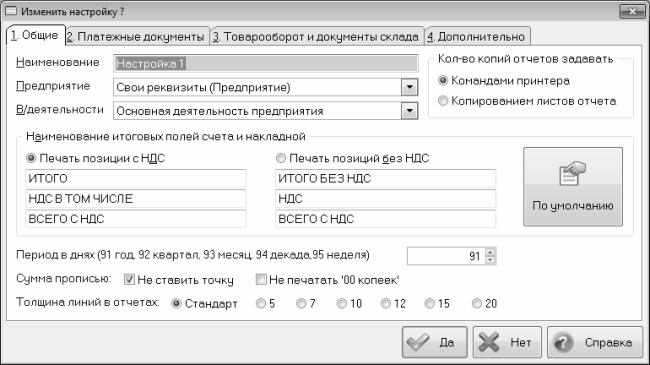Open Товарооборот и документы склада tab
Image resolution: width=650 pixels, height=365 pixels.
317,36
